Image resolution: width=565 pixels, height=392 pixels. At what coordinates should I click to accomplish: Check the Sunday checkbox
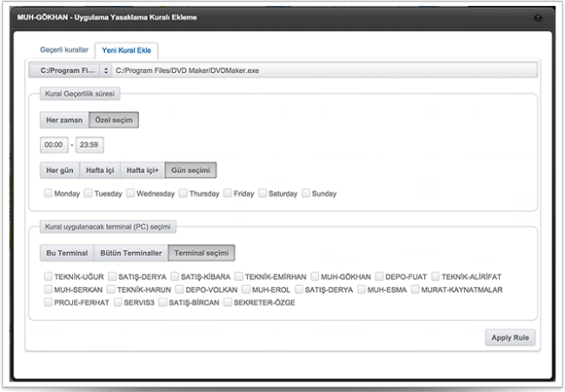coord(306,194)
